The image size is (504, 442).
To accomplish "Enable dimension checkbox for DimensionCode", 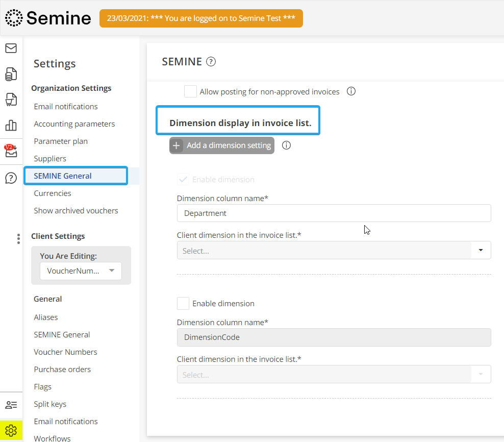I will tap(183, 304).
